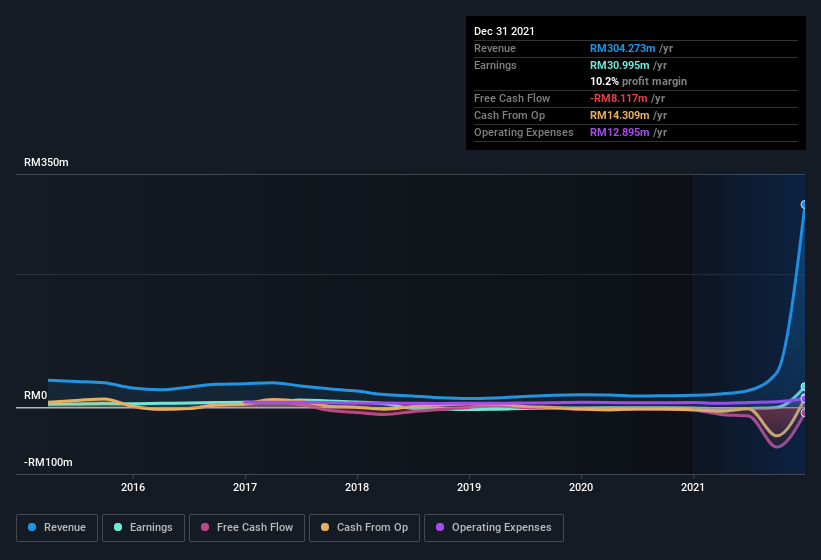Toggle the Earnings series legend button
This screenshot has width=821, height=560.
coord(143,528)
